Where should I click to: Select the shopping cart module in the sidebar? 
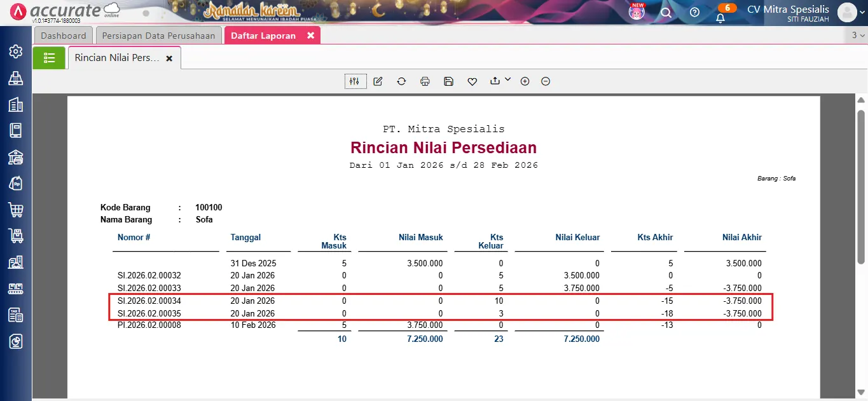(16, 210)
